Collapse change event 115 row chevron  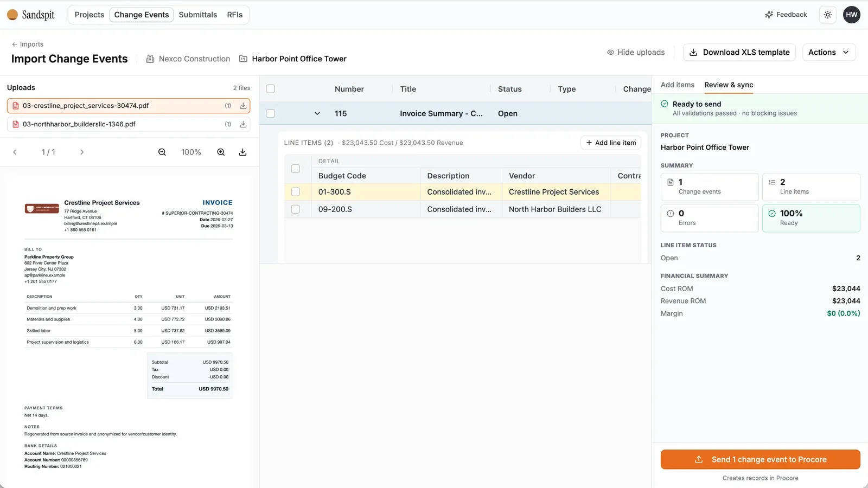[317, 113]
